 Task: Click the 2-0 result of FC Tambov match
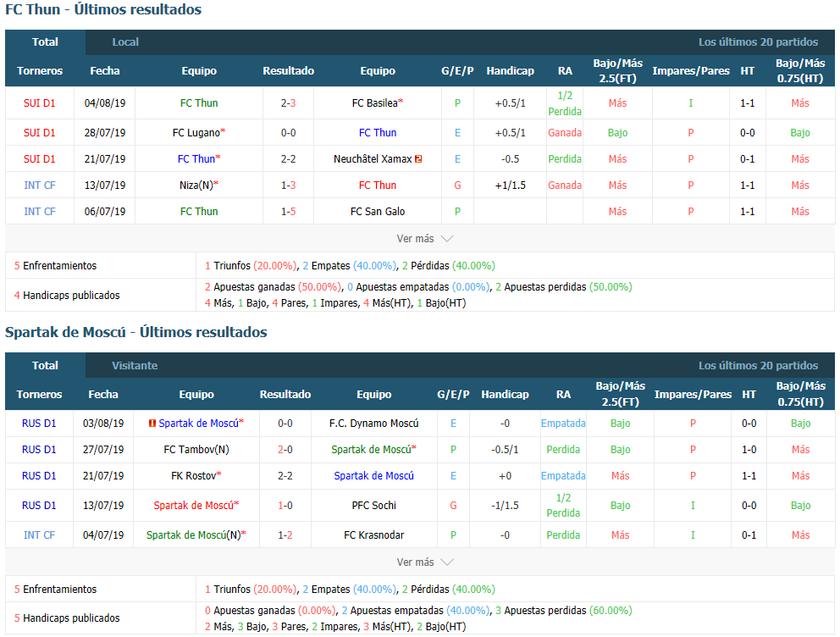pyautogui.click(x=285, y=450)
